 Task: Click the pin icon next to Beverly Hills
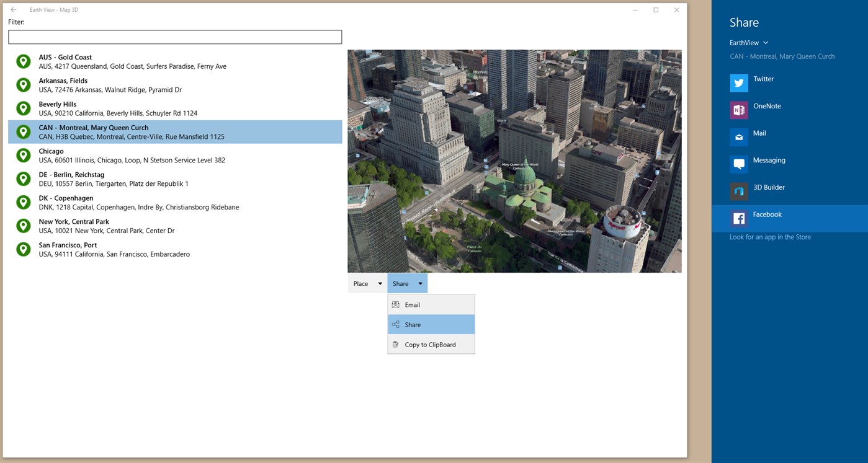23,108
